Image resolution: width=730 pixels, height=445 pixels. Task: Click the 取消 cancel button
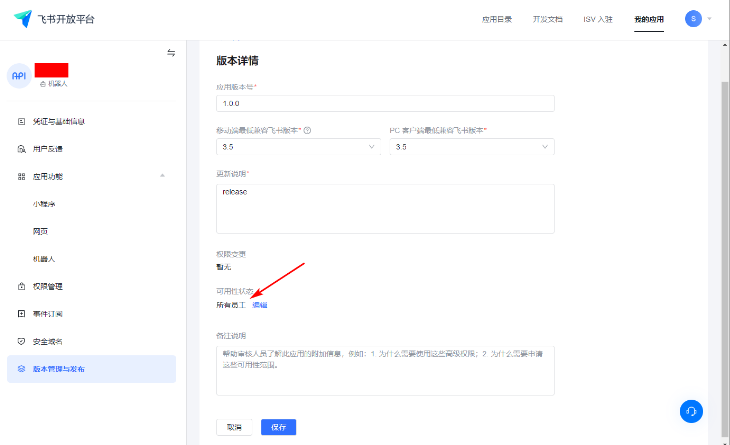click(x=234, y=427)
